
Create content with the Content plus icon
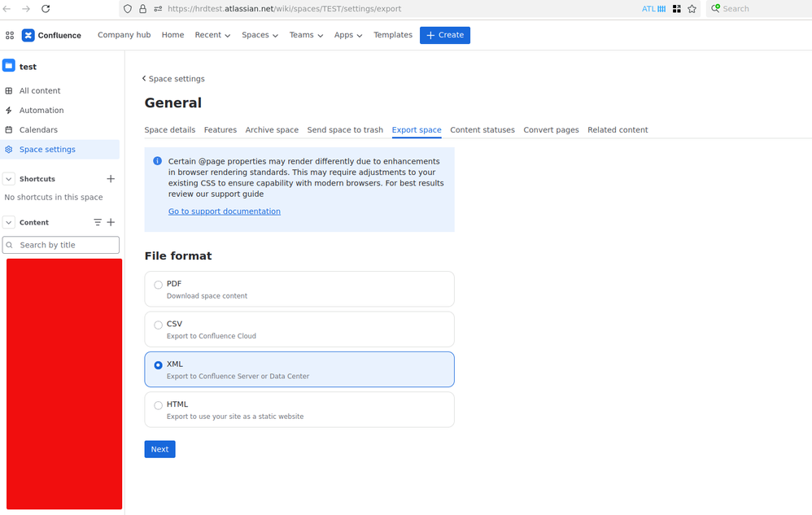coord(111,223)
